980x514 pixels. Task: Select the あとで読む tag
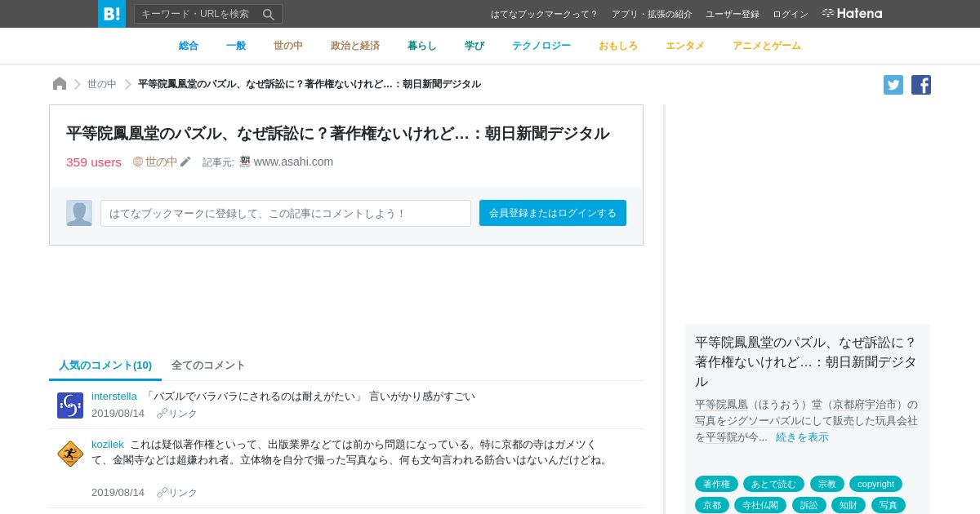[773, 484]
